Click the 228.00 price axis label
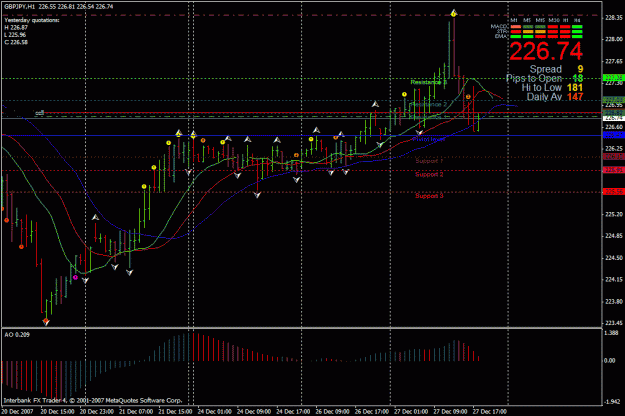 pos(614,39)
